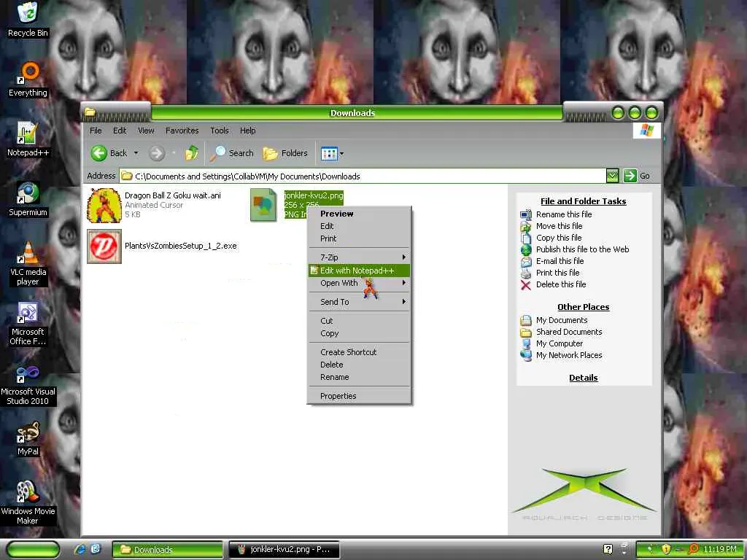Image resolution: width=747 pixels, height=560 pixels.
Task: Click the Start button on taskbar
Action: tap(33, 550)
